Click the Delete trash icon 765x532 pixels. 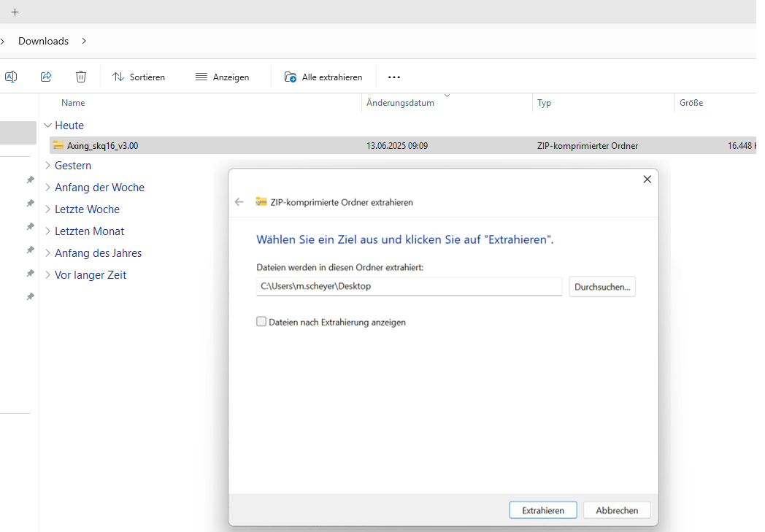tap(81, 77)
